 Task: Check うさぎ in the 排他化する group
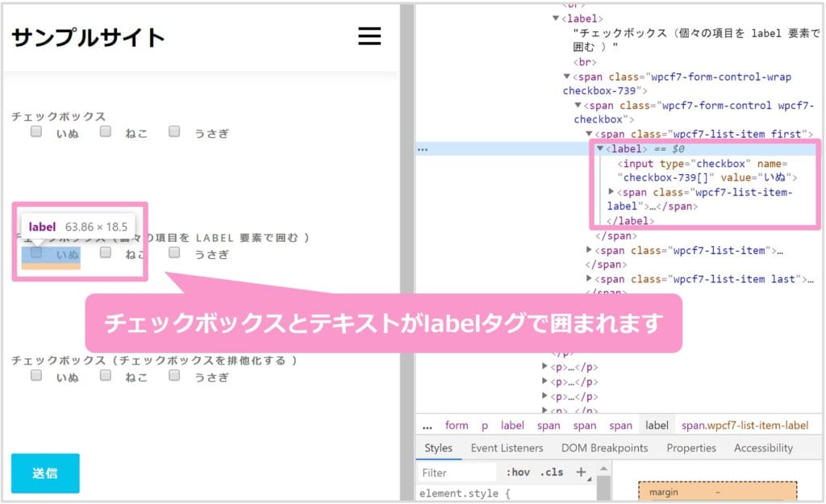click(x=174, y=375)
